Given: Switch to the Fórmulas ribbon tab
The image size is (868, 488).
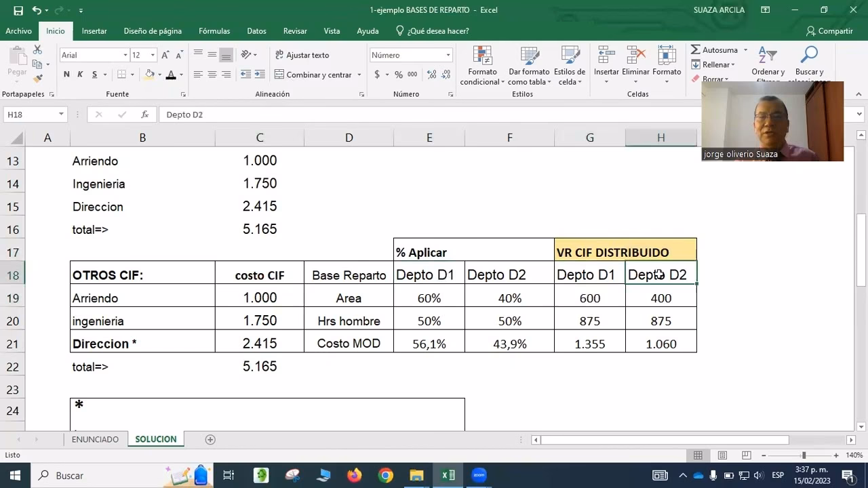Looking at the screenshot, I should click(x=214, y=30).
